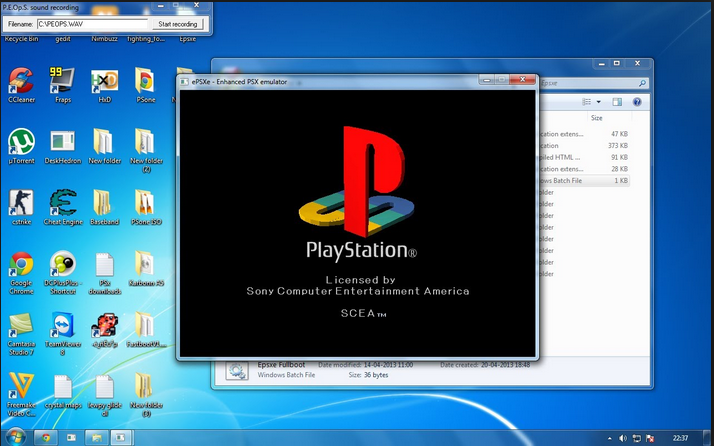Screen dimensions: 714x446
Task: Select the 47 KB file row in Explorer
Action: point(585,134)
